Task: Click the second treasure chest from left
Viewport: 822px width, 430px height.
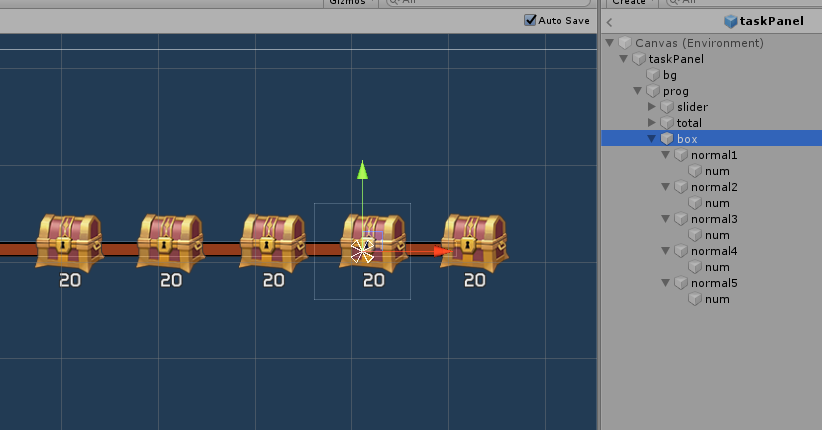Action: pyautogui.click(x=170, y=243)
